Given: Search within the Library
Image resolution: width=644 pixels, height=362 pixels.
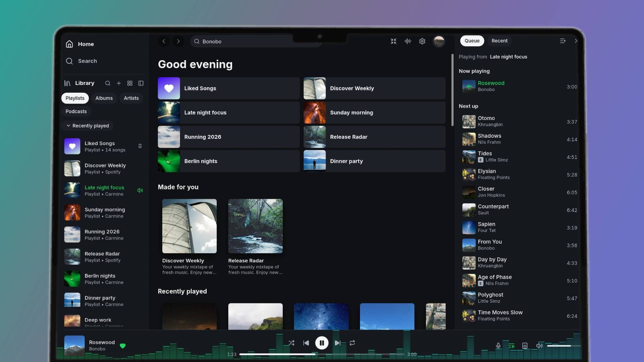Looking at the screenshot, I should pyautogui.click(x=108, y=83).
